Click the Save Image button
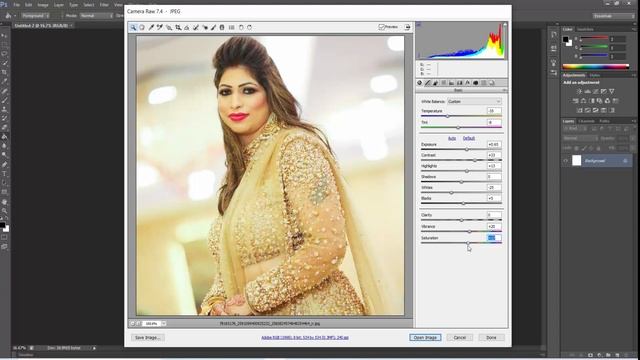This screenshot has height=360, width=640. click(x=148, y=338)
